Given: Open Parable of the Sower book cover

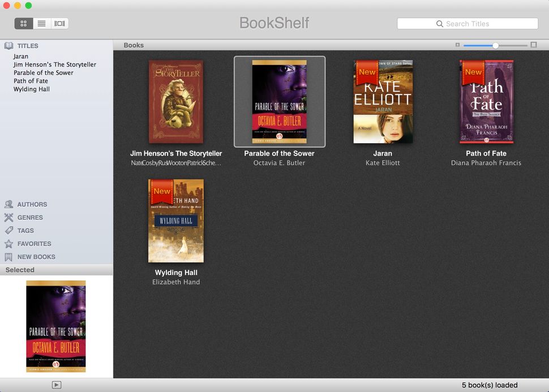Looking at the screenshot, I should click(280, 101).
